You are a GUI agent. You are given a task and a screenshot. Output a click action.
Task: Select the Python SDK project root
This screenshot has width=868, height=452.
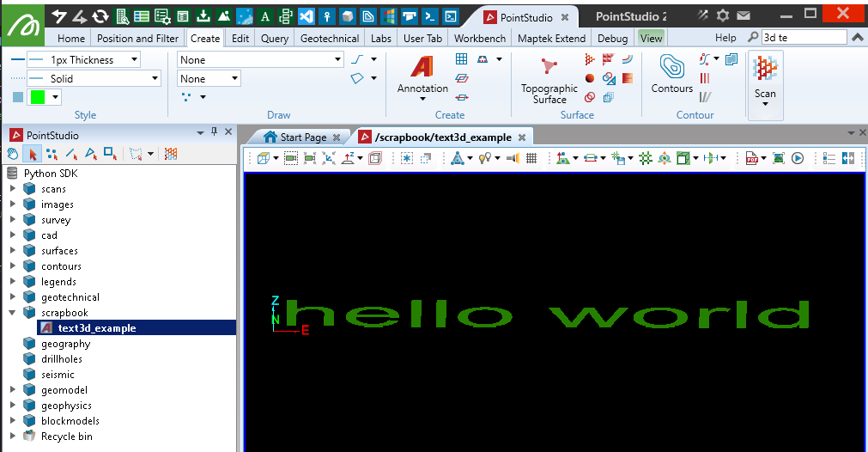[x=51, y=174]
